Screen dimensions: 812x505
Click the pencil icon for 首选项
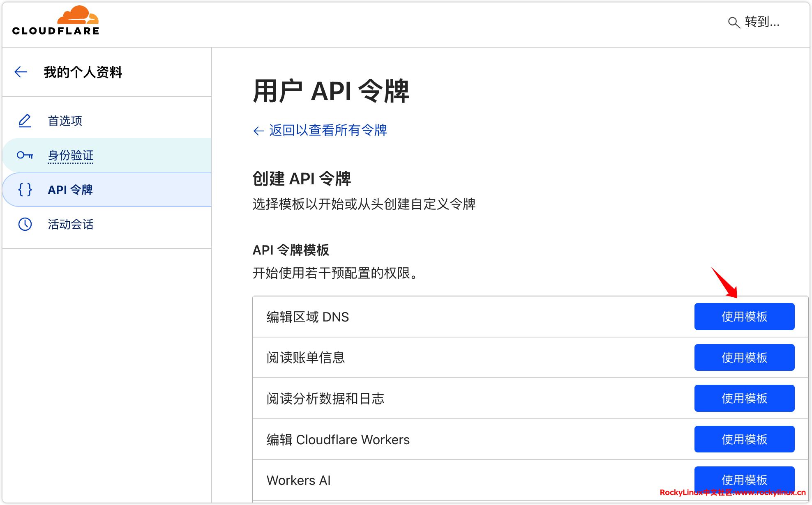click(25, 121)
